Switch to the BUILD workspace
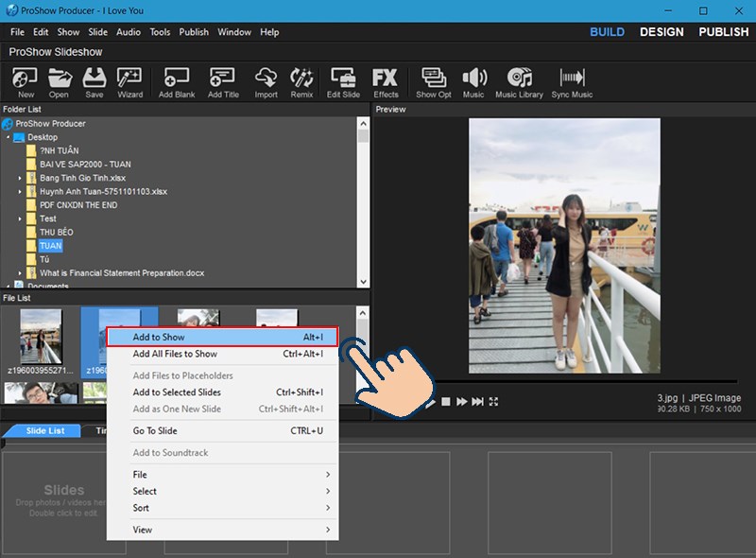Image resolution: width=756 pixels, height=558 pixels. click(x=607, y=32)
